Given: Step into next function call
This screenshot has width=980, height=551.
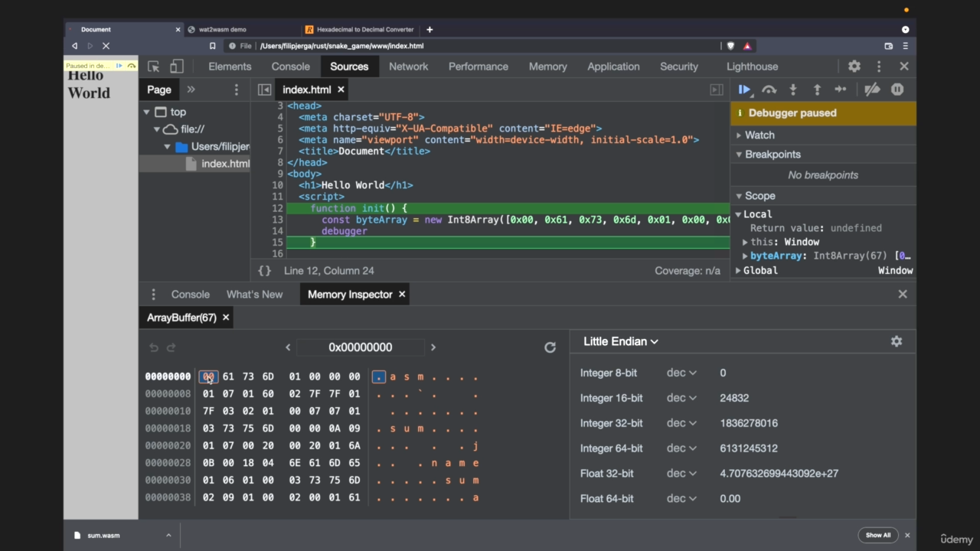Looking at the screenshot, I should [x=792, y=90].
